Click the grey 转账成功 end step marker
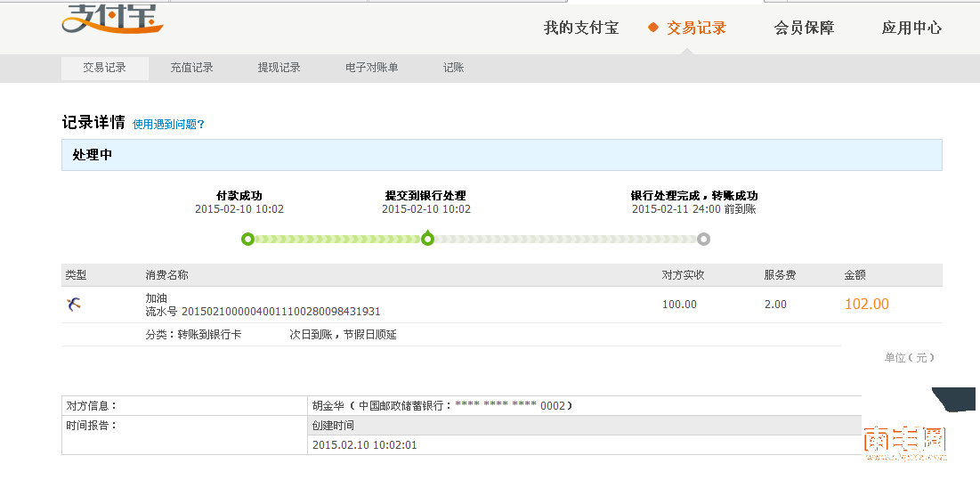 (703, 239)
